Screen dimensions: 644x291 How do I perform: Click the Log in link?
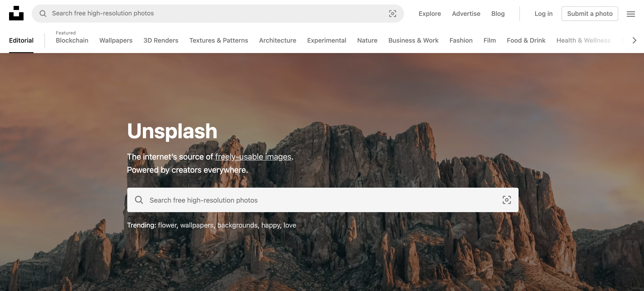click(x=543, y=14)
